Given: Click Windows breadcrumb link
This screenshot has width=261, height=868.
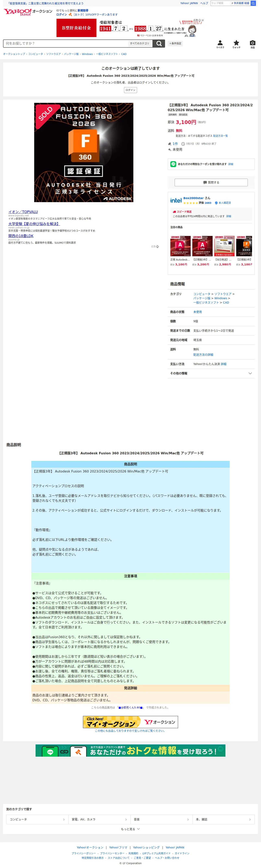Looking at the screenshot, I should (x=87, y=54).
